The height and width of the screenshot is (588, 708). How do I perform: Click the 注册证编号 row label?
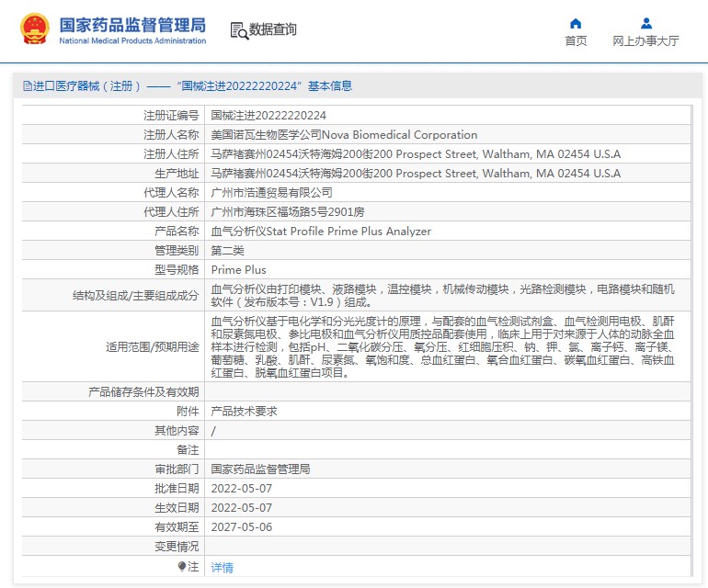(x=171, y=116)
